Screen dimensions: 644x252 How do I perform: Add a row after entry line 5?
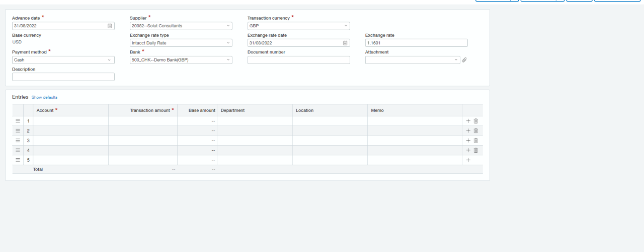[x=468, y=160]
